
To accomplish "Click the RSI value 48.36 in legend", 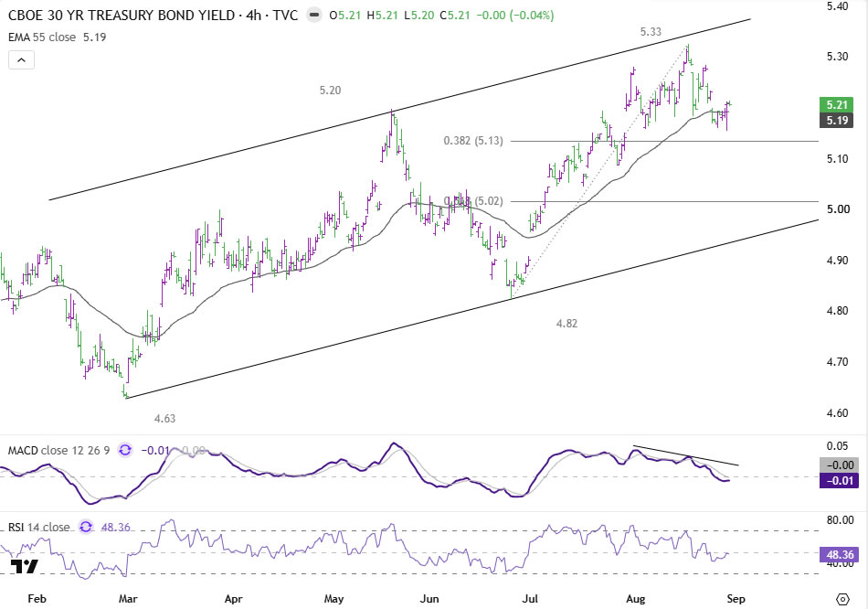I will point(116,527).
